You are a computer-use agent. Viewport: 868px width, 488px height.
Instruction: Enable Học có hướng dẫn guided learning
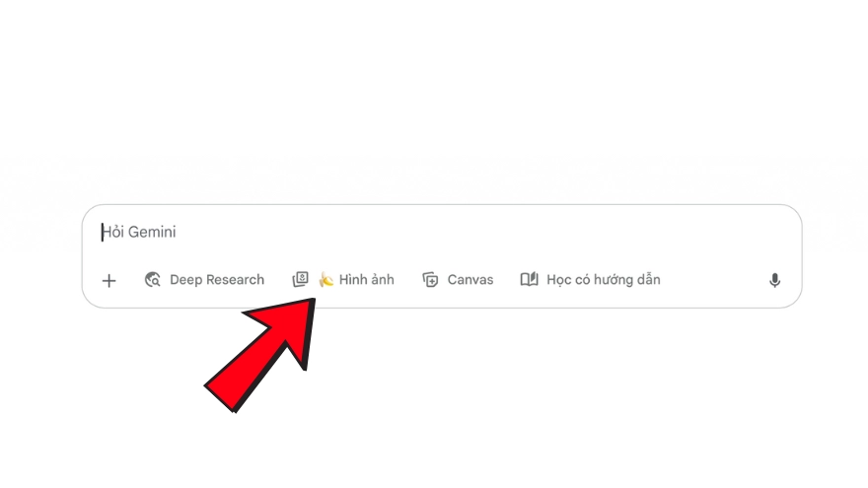[x=604, y=280]
